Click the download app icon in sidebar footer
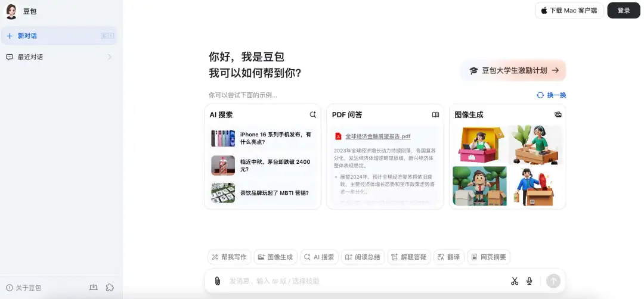 tap(94, 288)
